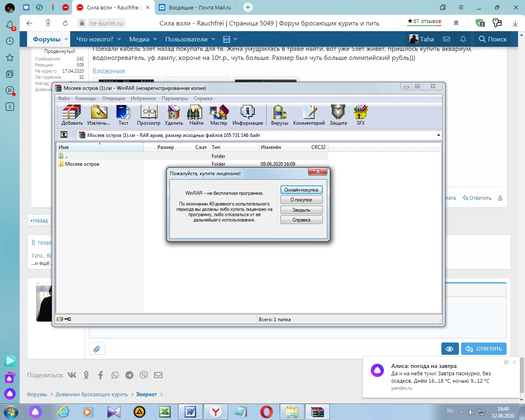Screen dimensions: 525x420
Task: Click the ОТВЕТИТЬ reply button
Action: tap(484, 349)
